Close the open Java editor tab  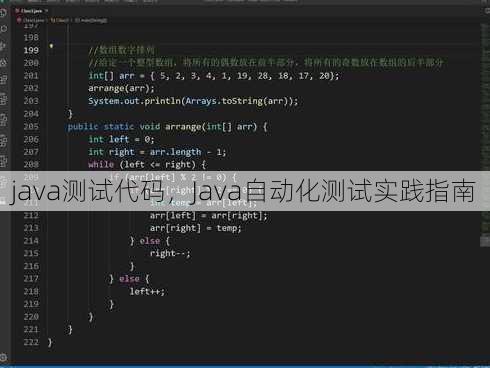(47, 11)
